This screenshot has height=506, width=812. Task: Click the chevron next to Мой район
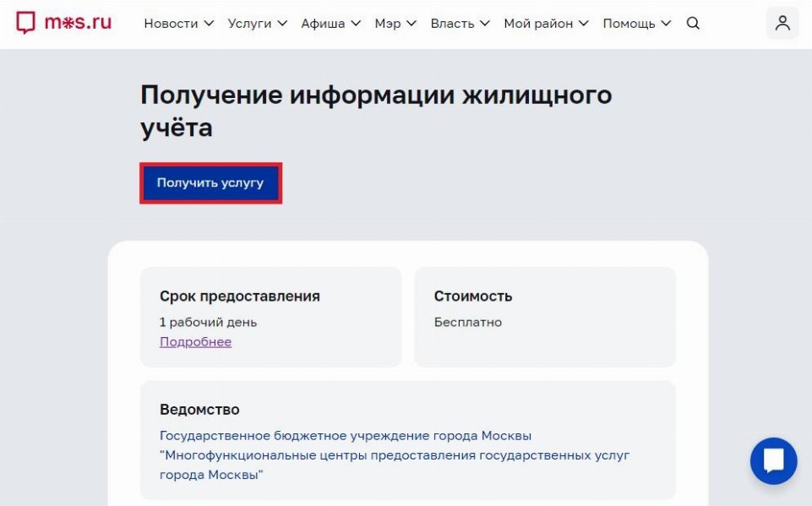pyautogui.click(x=583, y=24)
